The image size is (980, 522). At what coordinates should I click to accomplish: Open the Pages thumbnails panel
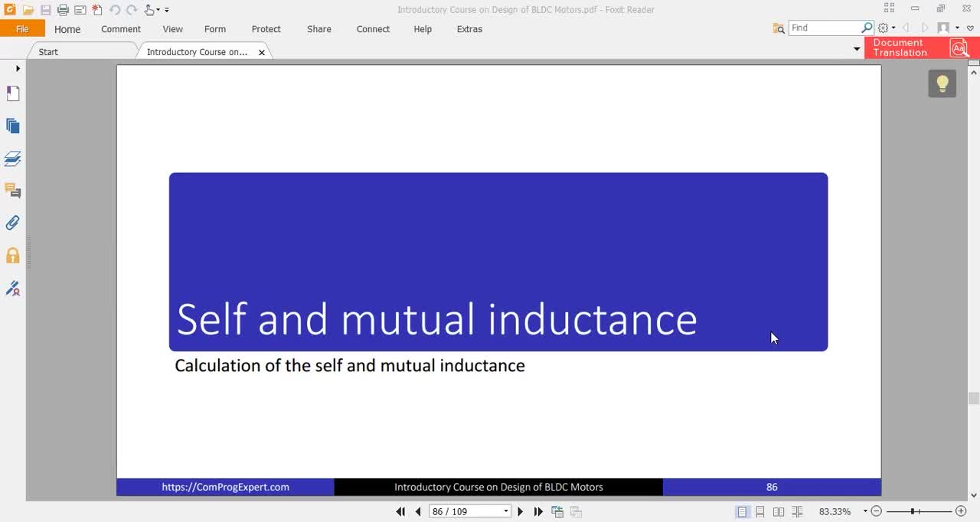(x=13, y=126)
